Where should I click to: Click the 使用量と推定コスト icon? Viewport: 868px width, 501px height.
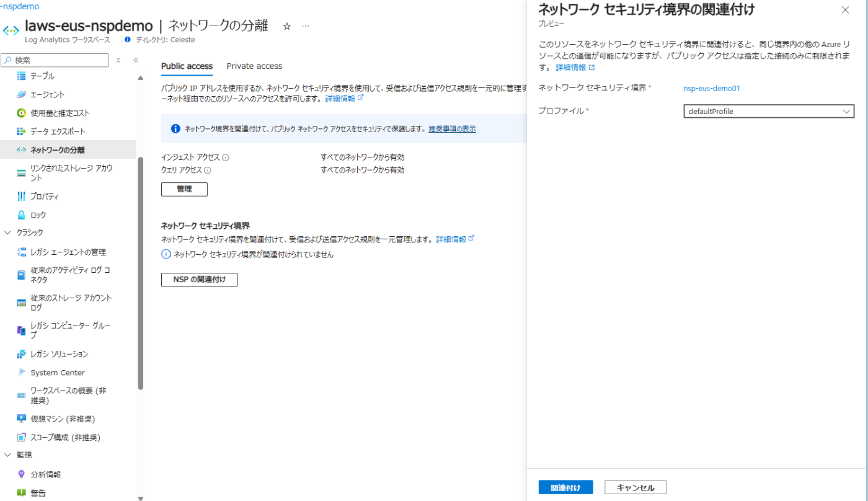(x=21, y=113)
